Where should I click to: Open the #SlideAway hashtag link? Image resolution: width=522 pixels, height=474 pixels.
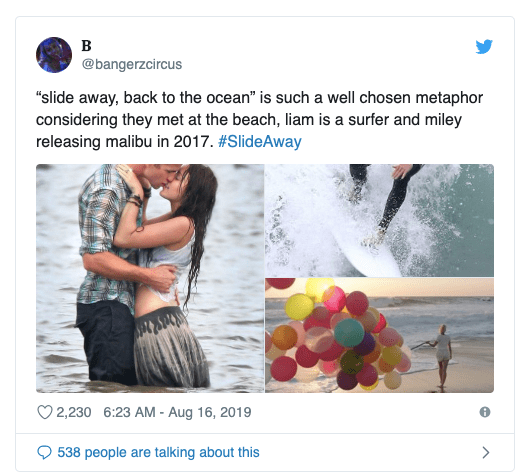coord(260,141)
